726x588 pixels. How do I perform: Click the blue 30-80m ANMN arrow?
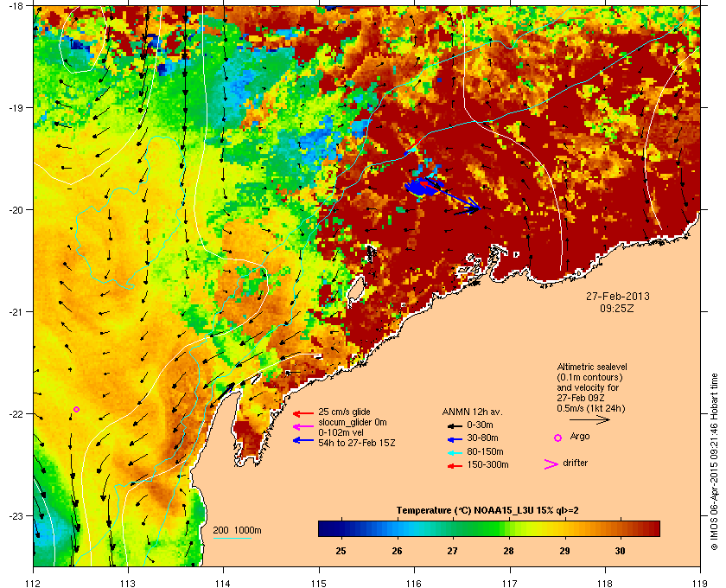point(455,439)
